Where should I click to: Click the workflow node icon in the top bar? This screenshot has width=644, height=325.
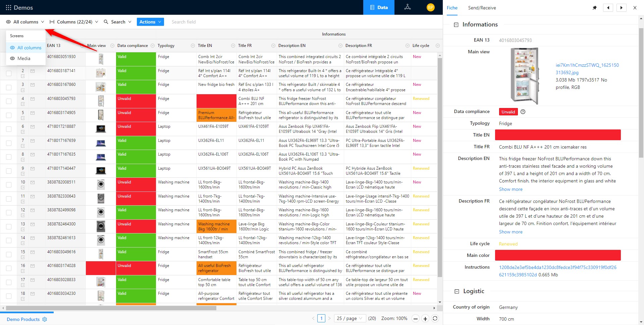point(407,7)
